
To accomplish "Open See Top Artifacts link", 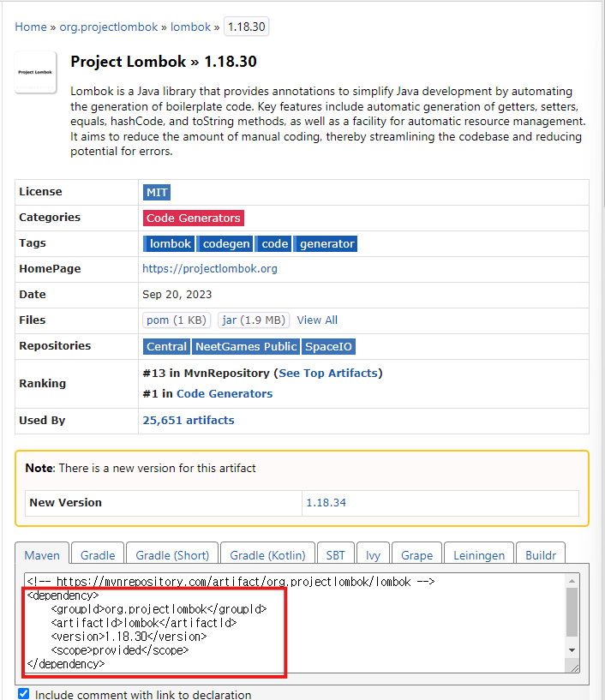I will click(x=328, y=374).
